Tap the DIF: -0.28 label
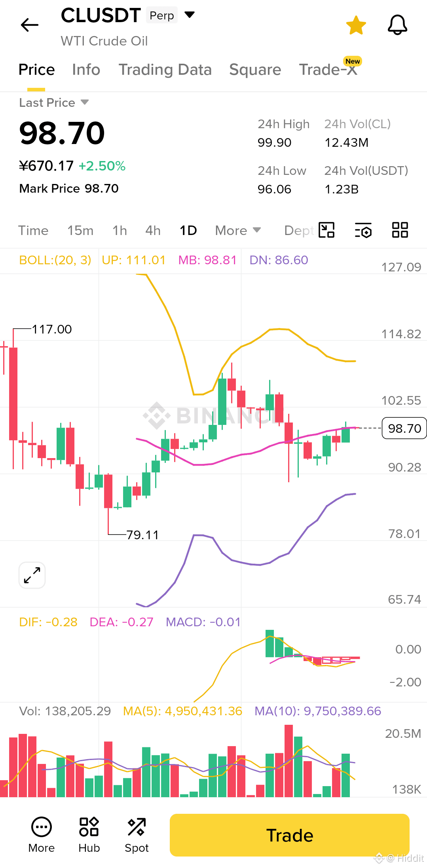This screenshot has width=427, height=868. click(x=48, y=622)
